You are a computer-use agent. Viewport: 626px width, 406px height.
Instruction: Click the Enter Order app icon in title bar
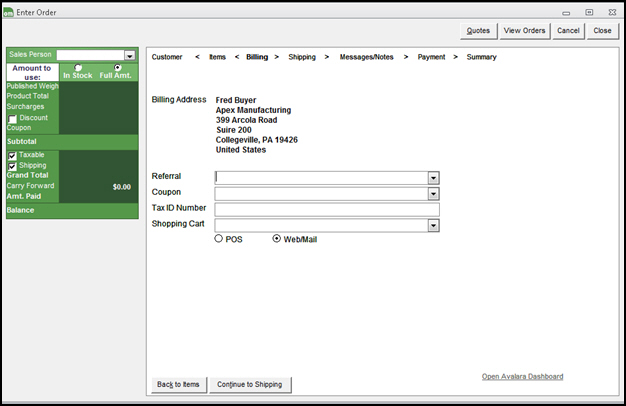pos(10,10)
